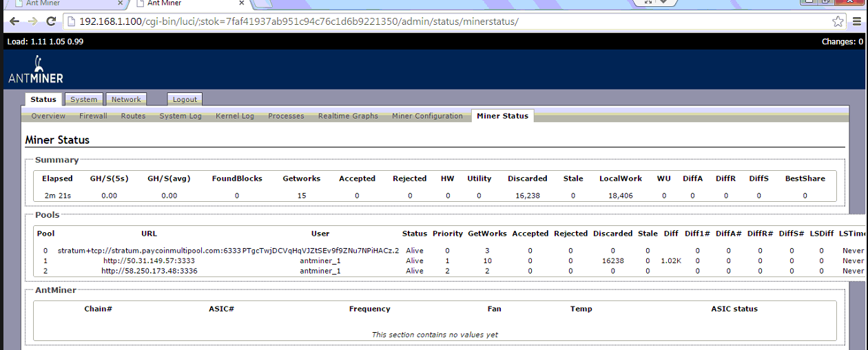Click the 'Chain#' column header

coord(98,309)
